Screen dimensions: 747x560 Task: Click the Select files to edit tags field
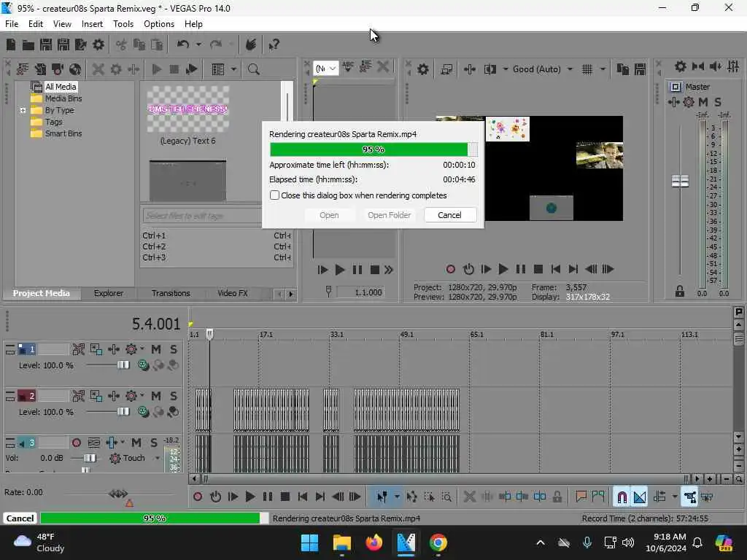201,216
